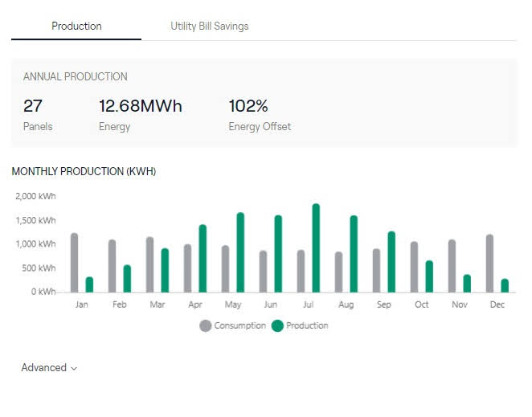
Task: Click November's green production bar
Action: pyautogui.click(x=467, y=283)
